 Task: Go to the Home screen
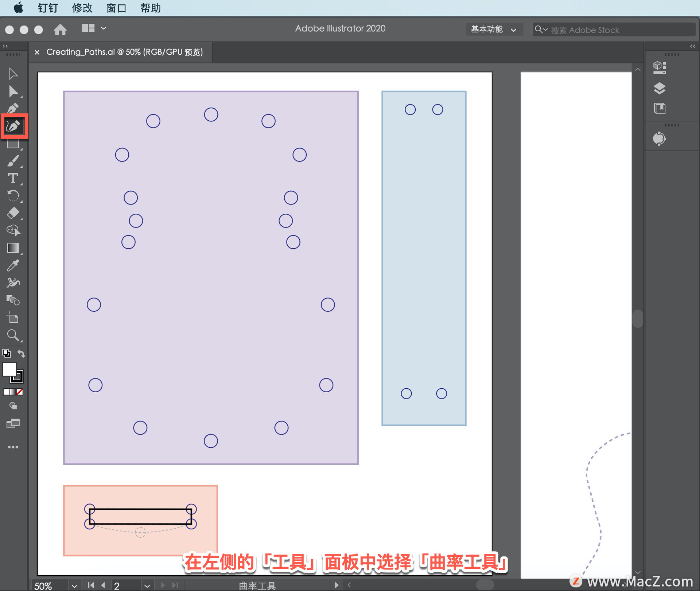[x=60, y=29]
